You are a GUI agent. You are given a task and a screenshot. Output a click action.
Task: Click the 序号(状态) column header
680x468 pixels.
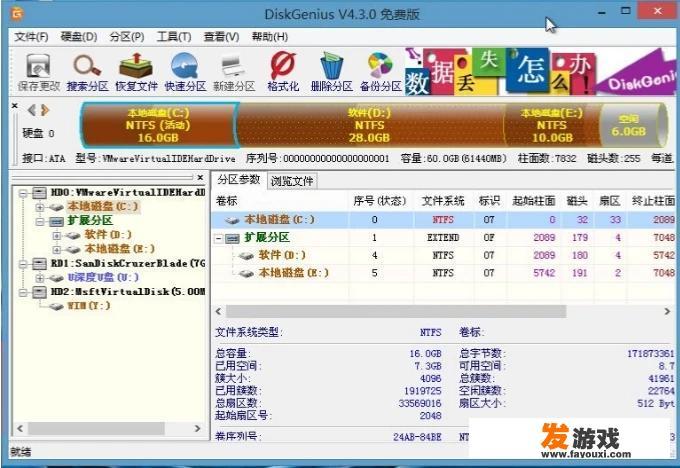379,201
